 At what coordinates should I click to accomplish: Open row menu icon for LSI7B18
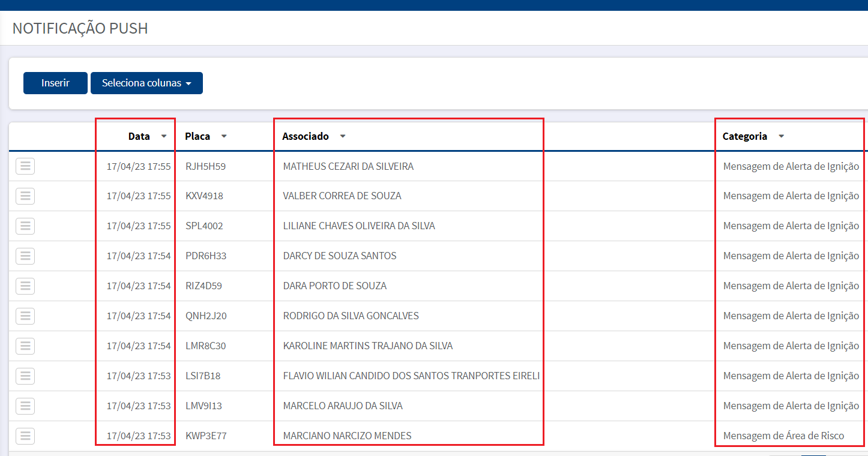[x=25, y=376]
